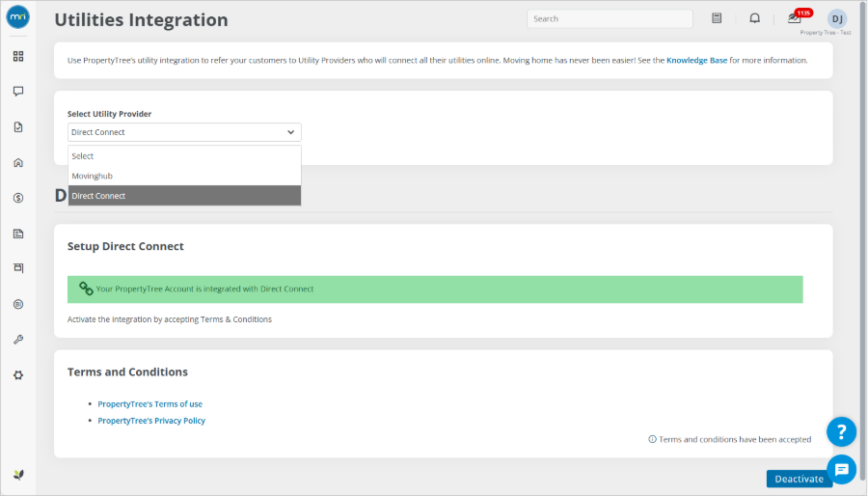Open the wrench maintenance sidebar icon

18,340
